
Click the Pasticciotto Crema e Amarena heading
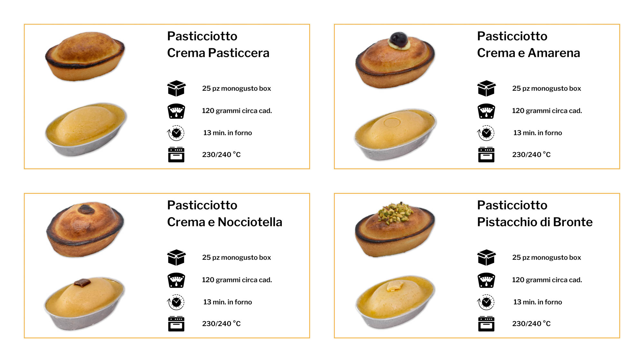pos(528,44)
